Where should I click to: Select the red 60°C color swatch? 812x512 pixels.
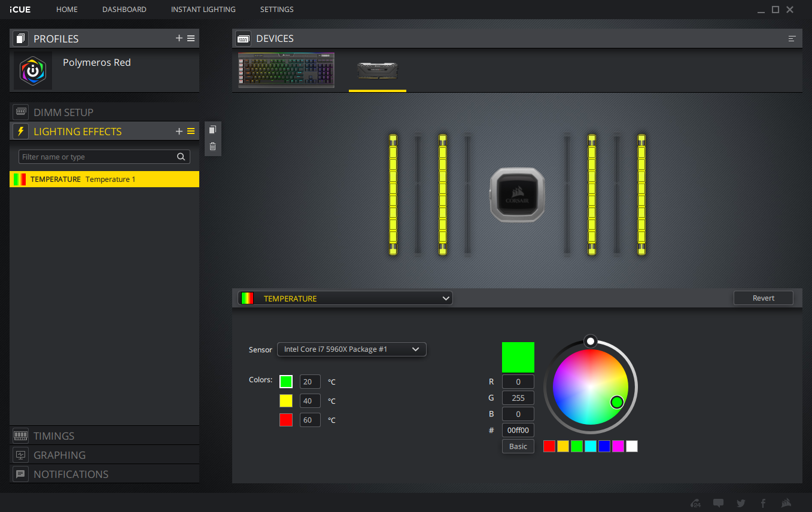pos(286,420)
